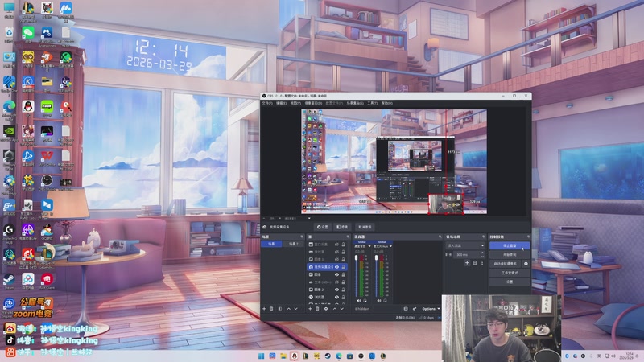Open Mic/Aux channel monitoring/settings icon
This screenshot has height=362, width=644.
[x=385, y=301]
